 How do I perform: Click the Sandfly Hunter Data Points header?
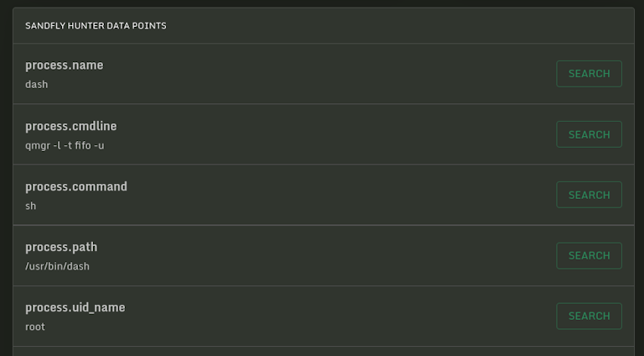[96, 26]
